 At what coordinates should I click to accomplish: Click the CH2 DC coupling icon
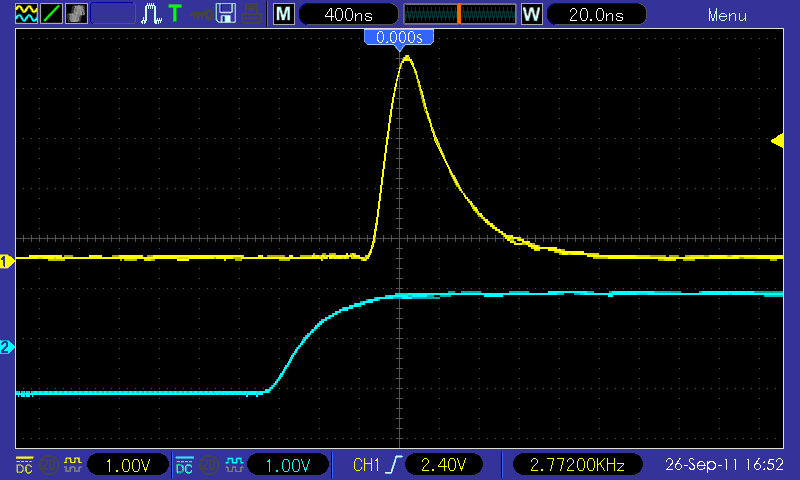coord(184,465)
